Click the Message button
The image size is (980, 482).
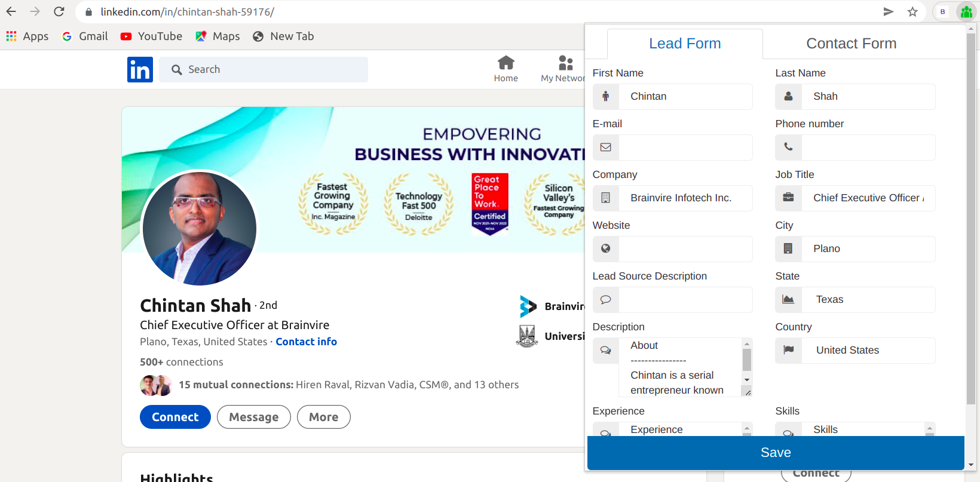tap(254, 417)
